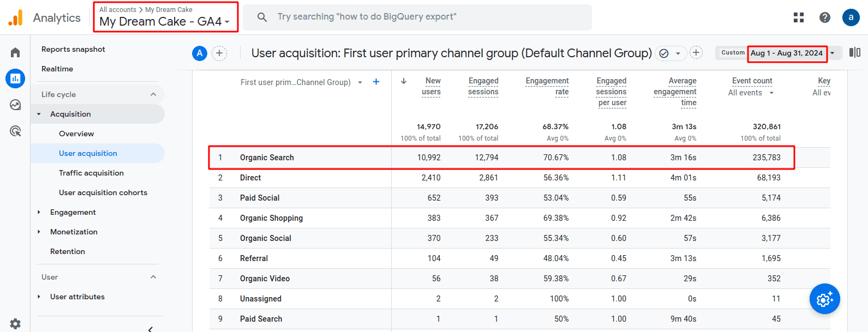
Task: Click the Reports snapshot link
Action: point(73,49)
